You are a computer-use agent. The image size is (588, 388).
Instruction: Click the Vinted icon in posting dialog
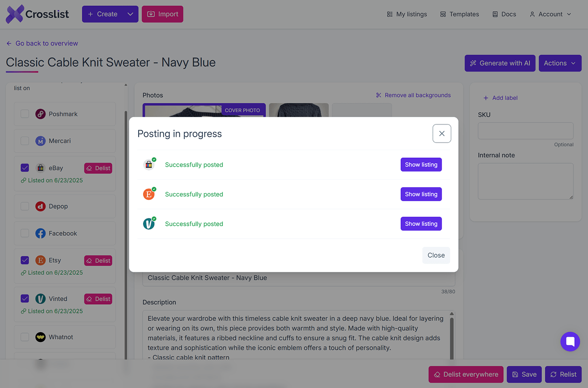click(x=149, y=224)
